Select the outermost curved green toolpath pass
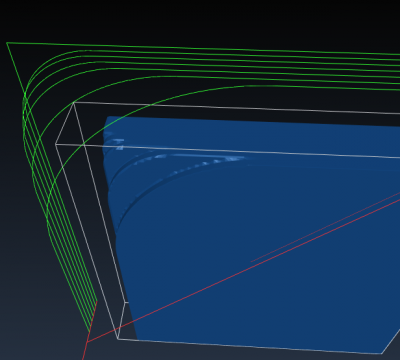The image size is (400, 360). point(50,57)
